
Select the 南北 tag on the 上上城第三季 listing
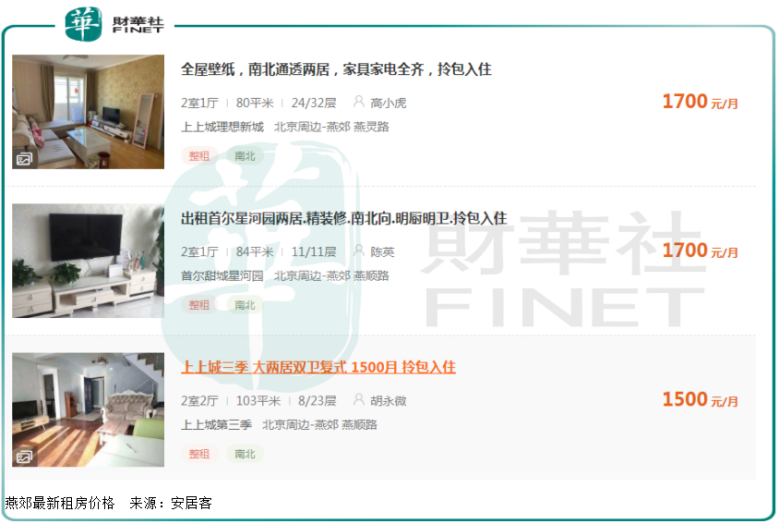click(x=245, y=454)
